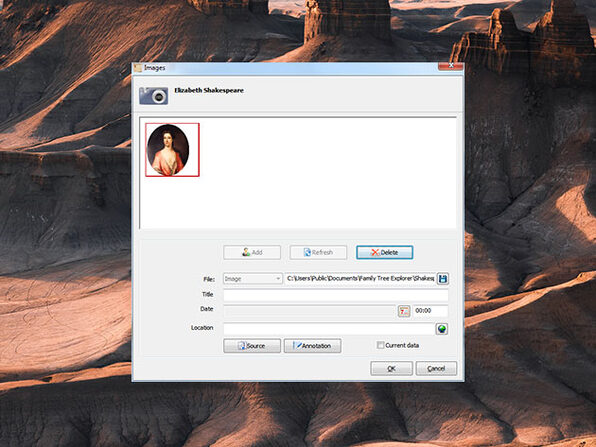Confirm the dialog with OK
The width and height of the screenshot is (596, 447).
[392, 368]
